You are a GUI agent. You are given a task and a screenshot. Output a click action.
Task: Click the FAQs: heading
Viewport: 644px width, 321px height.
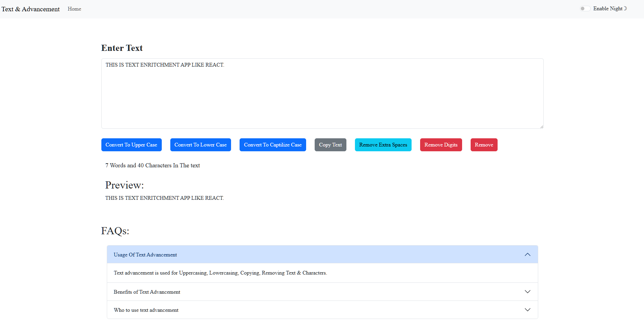click(115, 231)
